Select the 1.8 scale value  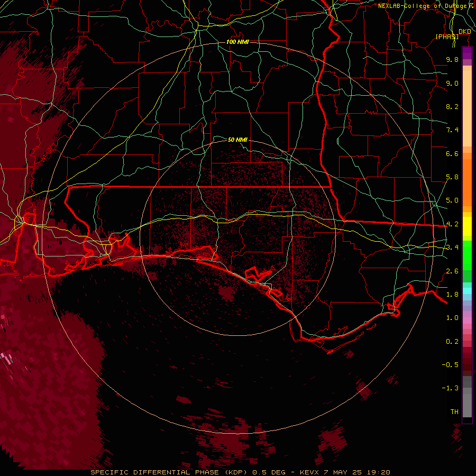(x=452, y=295)
